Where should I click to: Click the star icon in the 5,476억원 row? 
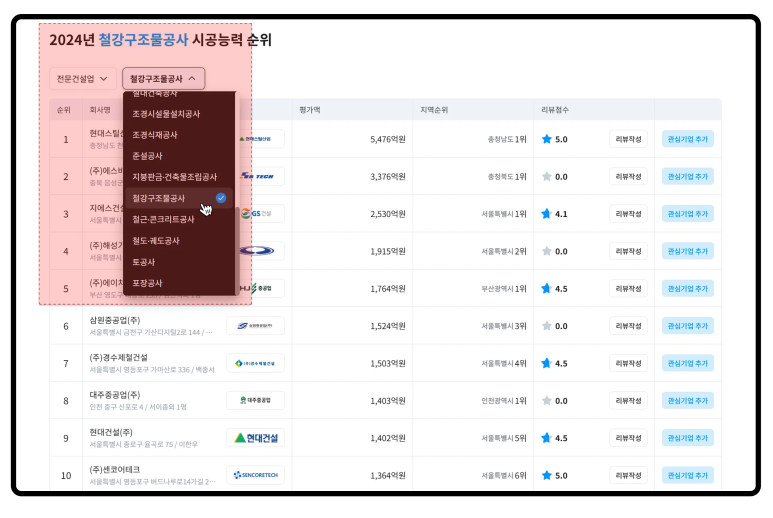coord(546,139)
